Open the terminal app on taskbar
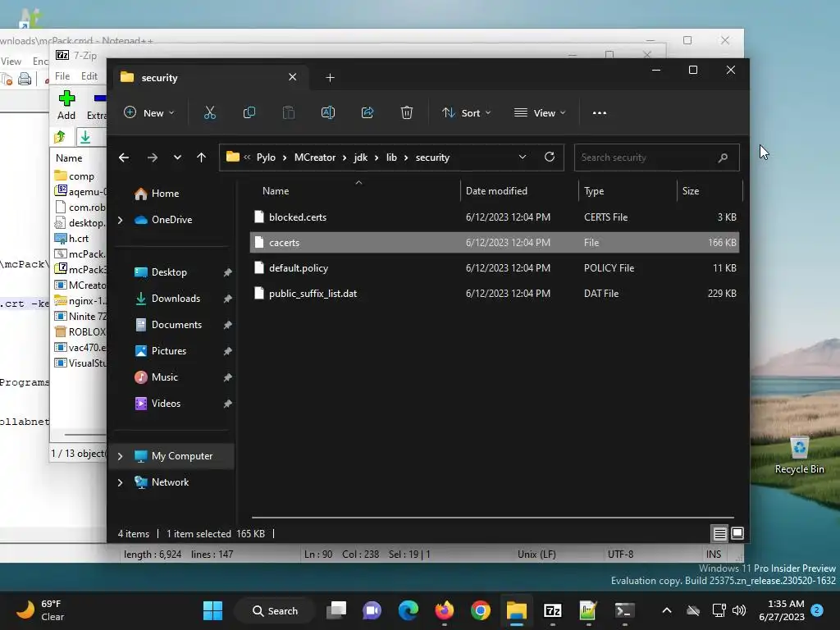Image resolution: width=840 pixels, height=630 pixels. (624, 610)
